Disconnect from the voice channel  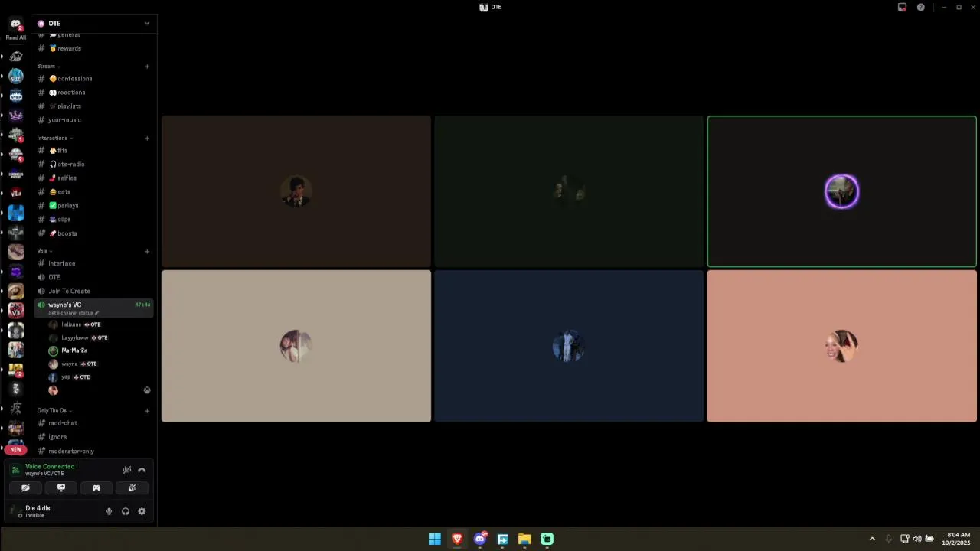click(x=142, y=470)
